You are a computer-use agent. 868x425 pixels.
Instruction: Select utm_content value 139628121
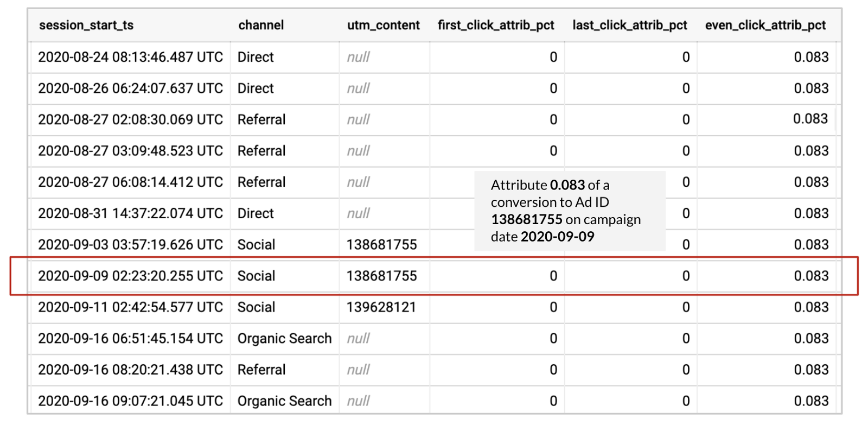[381, 307]
